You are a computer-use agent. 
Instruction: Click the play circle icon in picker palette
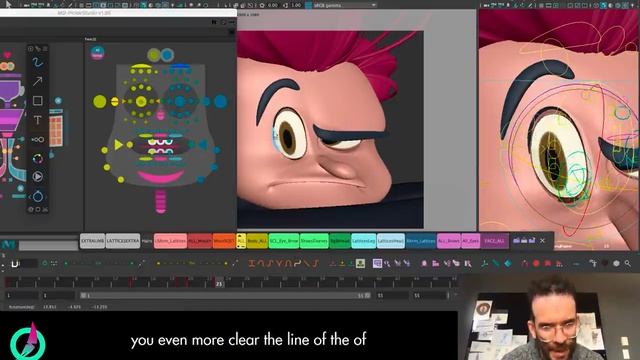(38, 177)
